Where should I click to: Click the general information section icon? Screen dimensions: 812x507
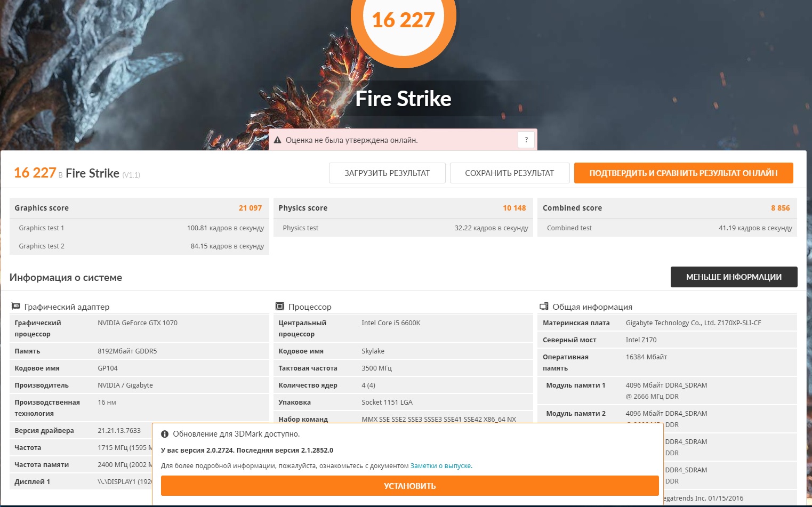[x=544, y=307]
